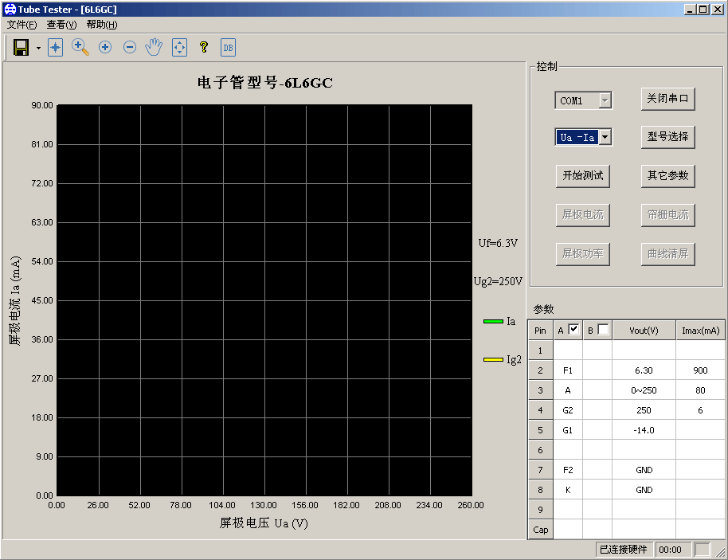This screenshot has height=560, width=728.
Task: Click the 开始测试 button
Action: click(583, 176)
